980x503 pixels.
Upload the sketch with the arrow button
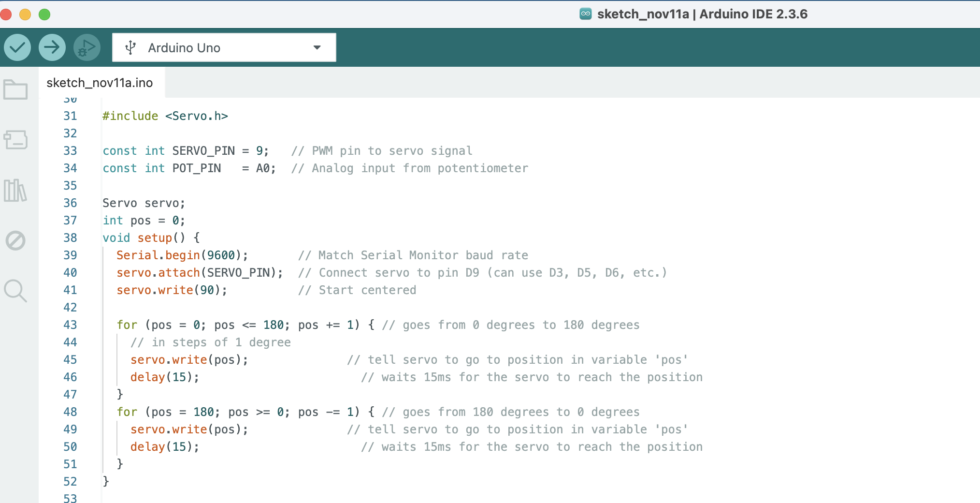click(52, 47)
